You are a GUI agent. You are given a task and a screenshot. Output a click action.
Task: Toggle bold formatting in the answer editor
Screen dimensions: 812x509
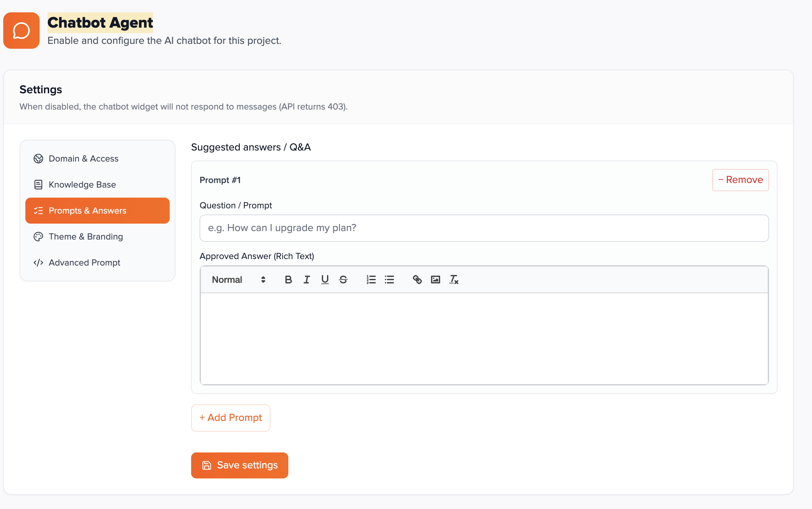click(x=288, y=280)
